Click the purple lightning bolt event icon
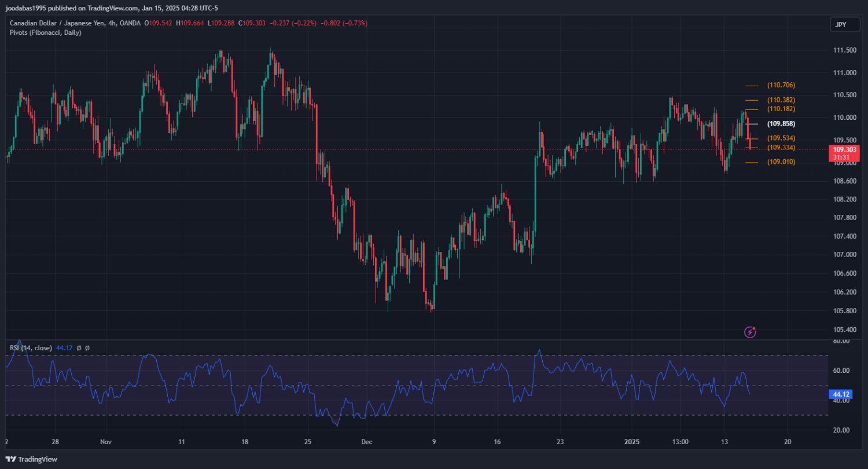 (x=750, y=332)
